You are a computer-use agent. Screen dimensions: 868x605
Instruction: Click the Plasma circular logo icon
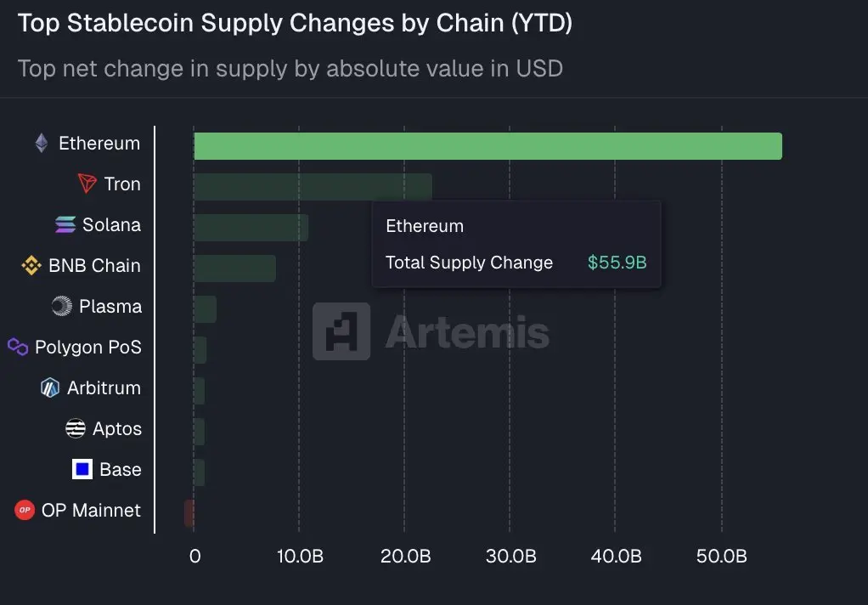point(62,306)
